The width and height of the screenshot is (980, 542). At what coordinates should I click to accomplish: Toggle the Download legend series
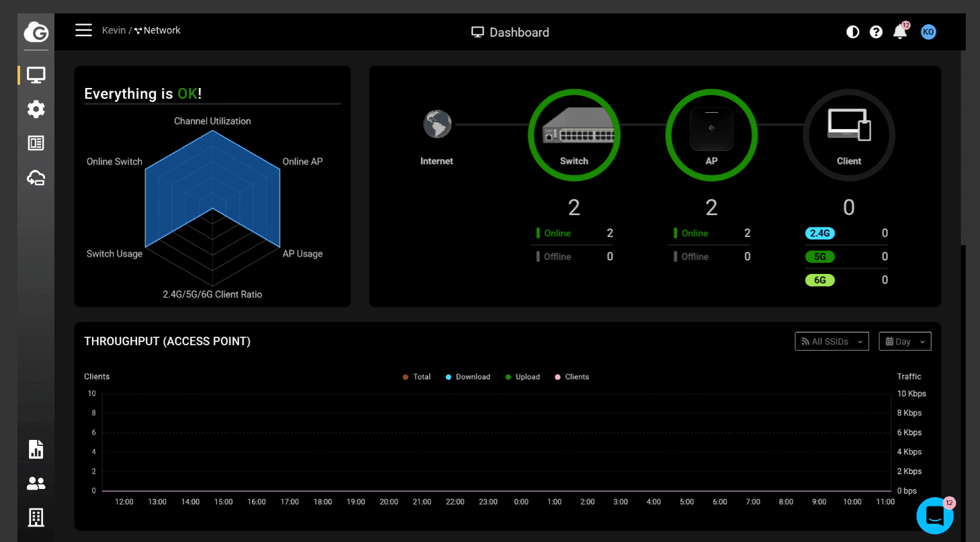tap(467, 377)
